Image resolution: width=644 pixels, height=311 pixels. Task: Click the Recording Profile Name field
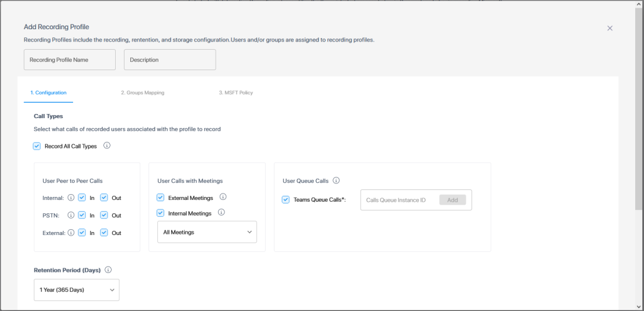pyautogui.click(x=70, y=60)
